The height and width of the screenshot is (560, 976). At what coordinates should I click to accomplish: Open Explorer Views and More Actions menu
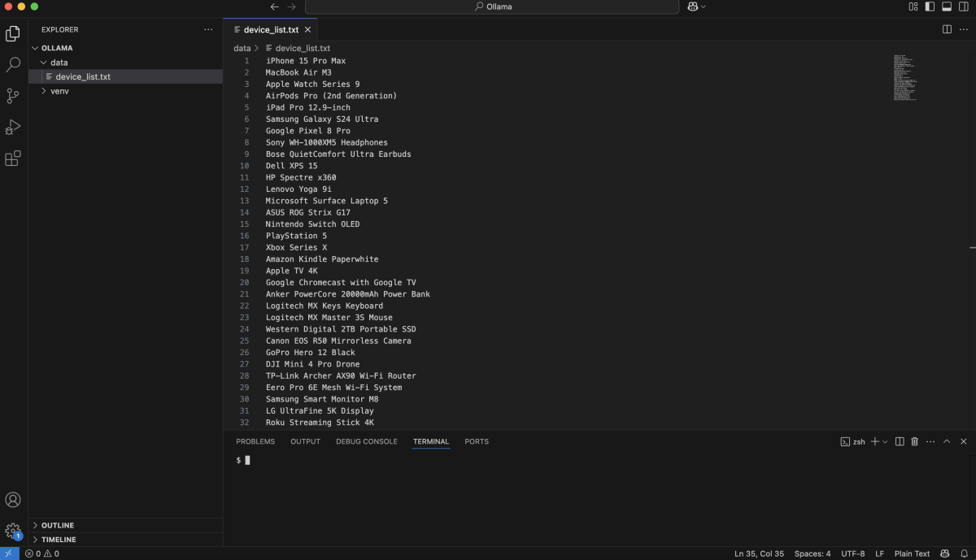tap(208, 29)
